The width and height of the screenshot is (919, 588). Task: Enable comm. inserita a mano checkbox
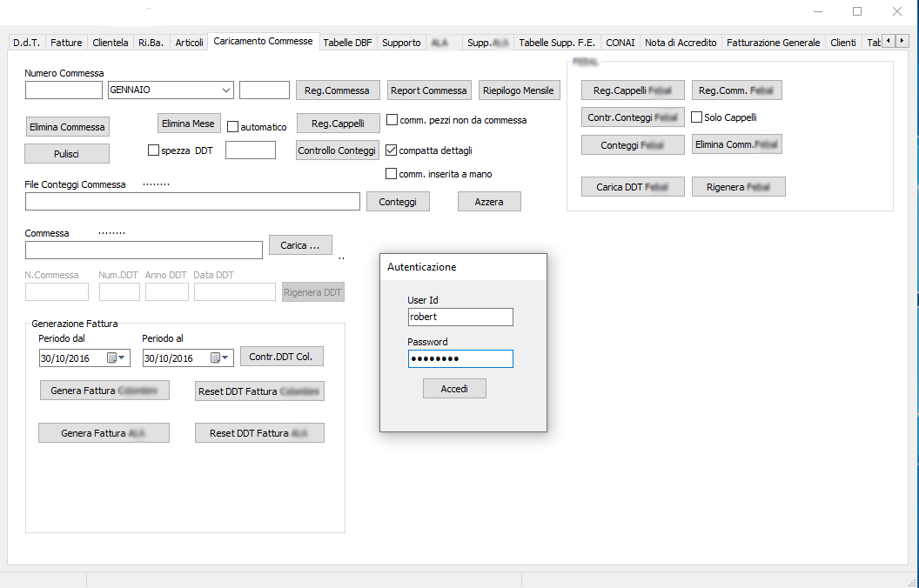point(391,174)
